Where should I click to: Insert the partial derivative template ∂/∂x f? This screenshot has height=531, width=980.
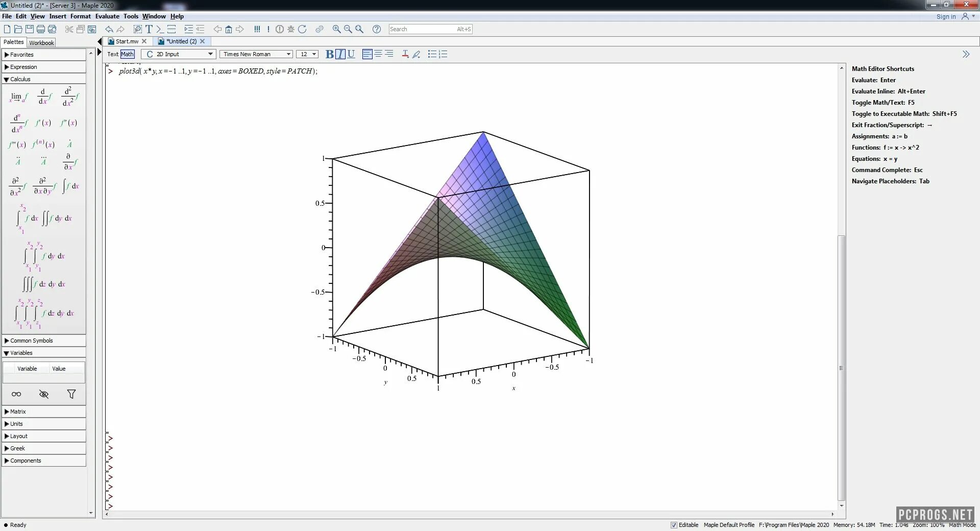[x=70, y=162]
